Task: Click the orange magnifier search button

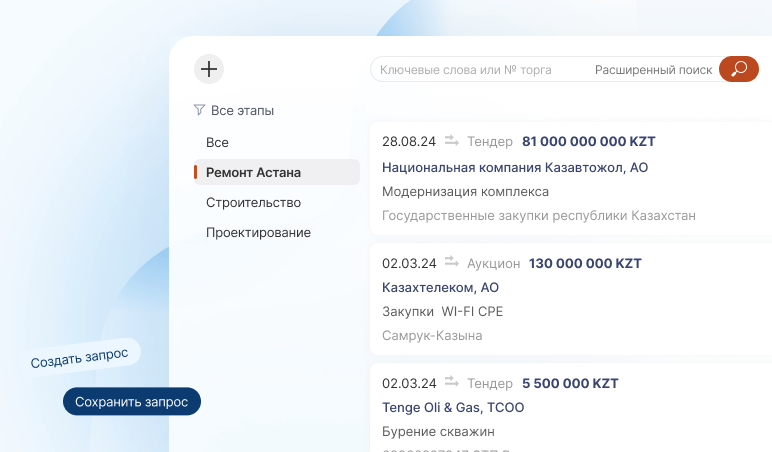Action: (739, 69)
